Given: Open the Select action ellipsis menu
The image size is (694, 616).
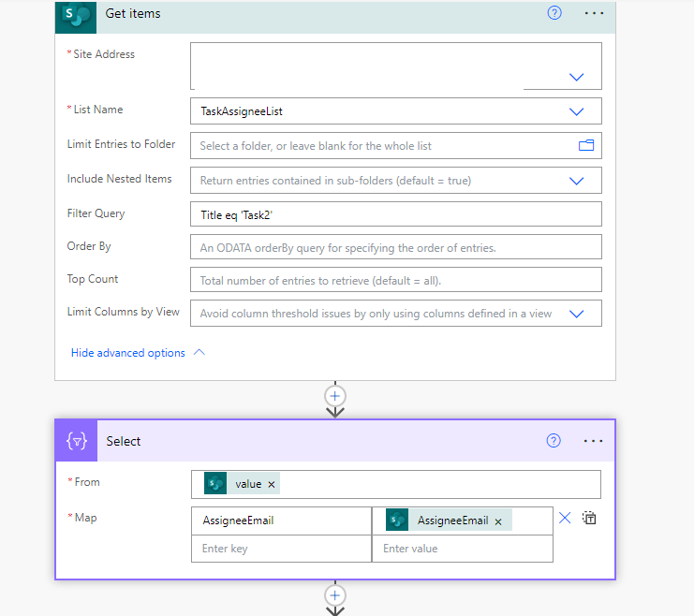Looking at the screenshot, I should tap(593, 441).
